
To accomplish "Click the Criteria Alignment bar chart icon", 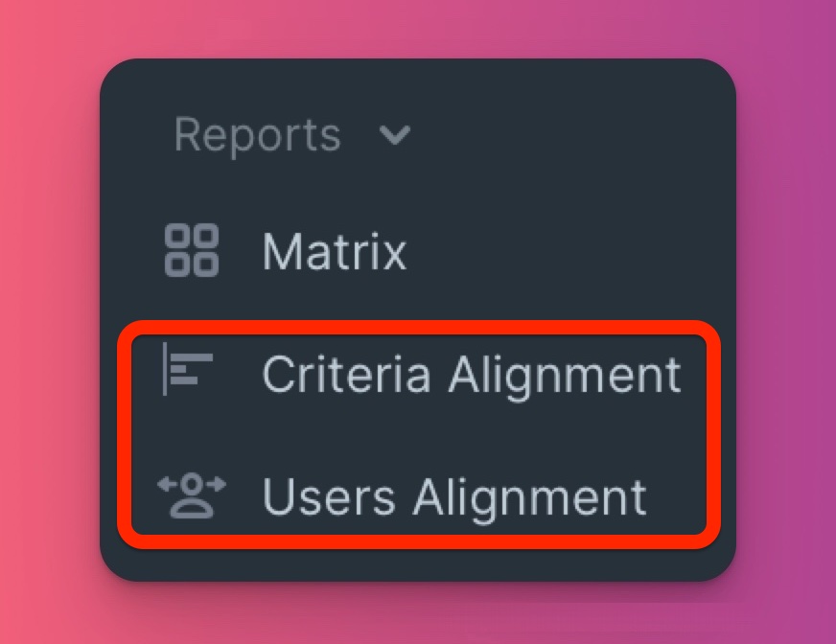I will [x=188, y=369].
